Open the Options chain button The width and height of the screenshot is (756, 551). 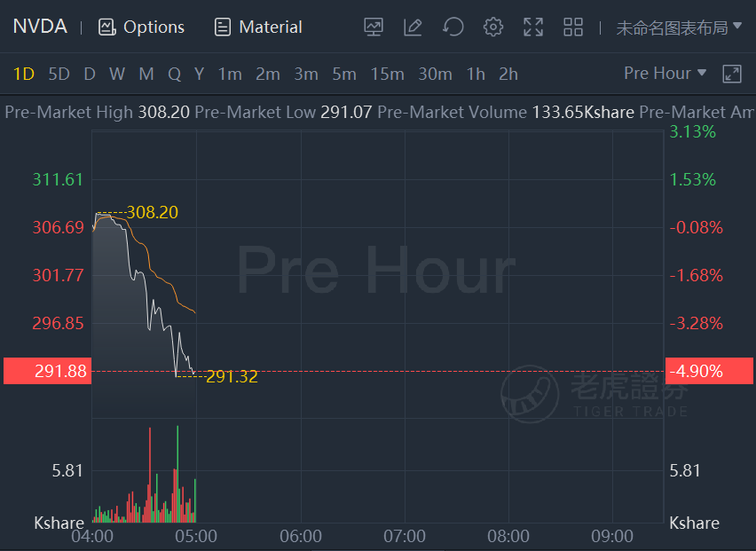[142, 28]
